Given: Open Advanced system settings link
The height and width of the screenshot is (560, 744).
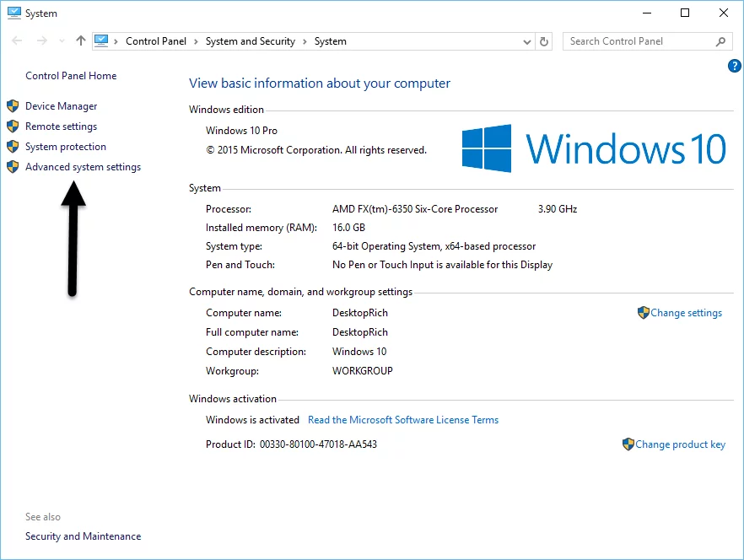Looking at the screenshot, I should tap(83, 167).
